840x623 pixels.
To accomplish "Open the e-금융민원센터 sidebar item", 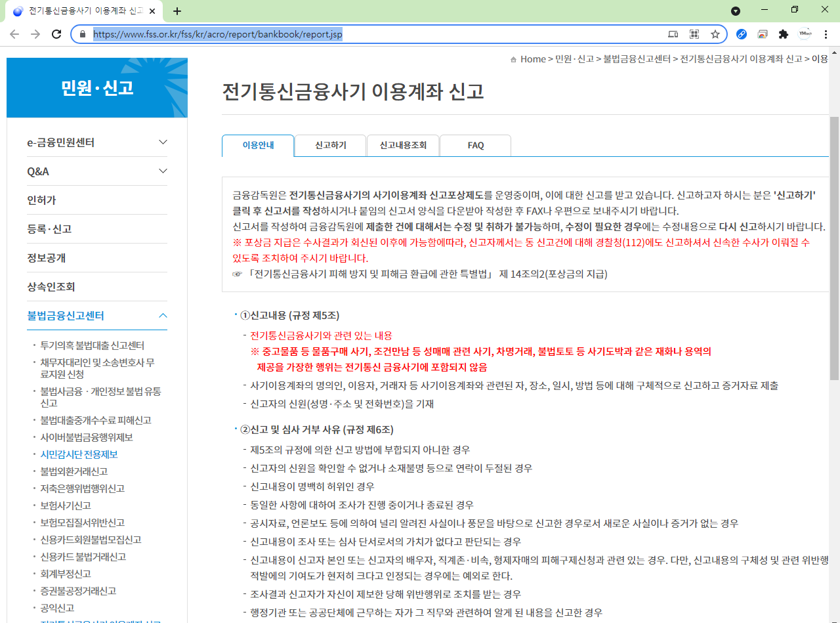I will 61,142.
